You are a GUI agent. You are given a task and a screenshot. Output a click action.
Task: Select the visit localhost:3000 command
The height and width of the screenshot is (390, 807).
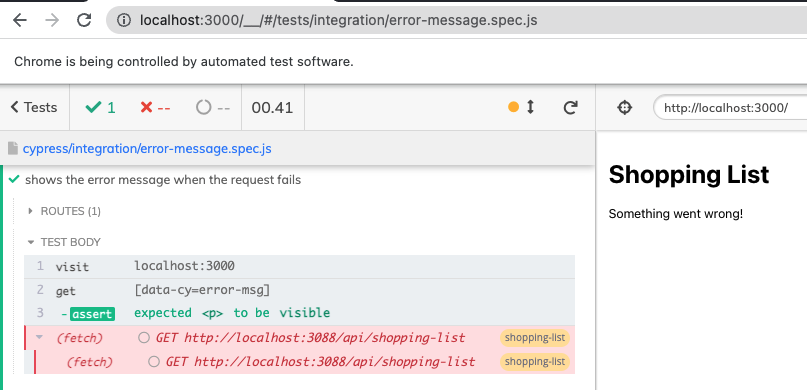coord(300,267)
